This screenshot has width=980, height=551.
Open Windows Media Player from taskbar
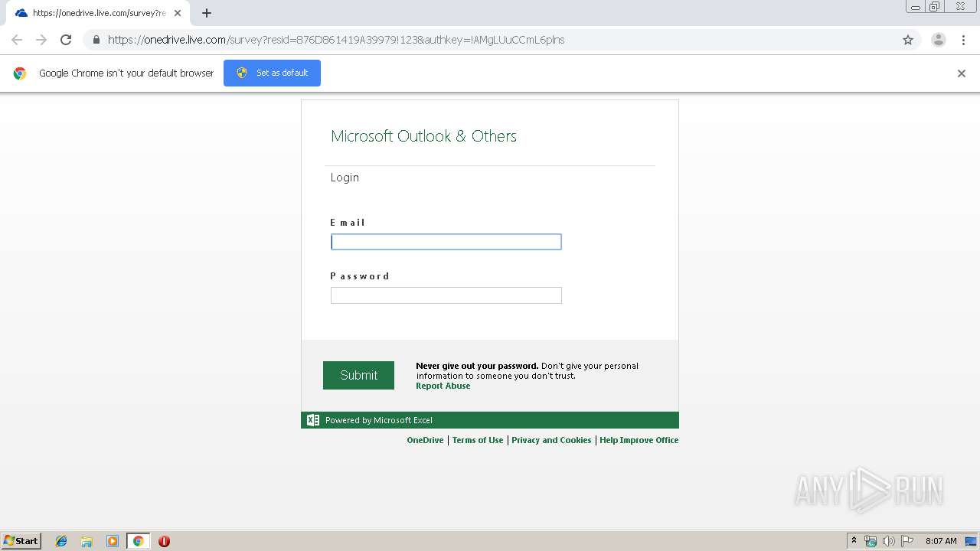tap(113, 541)
